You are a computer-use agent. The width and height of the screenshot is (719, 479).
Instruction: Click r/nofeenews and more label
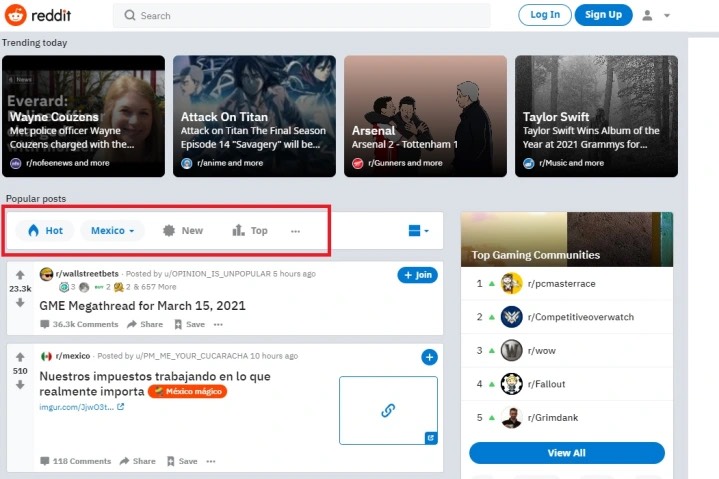point(68,163)
